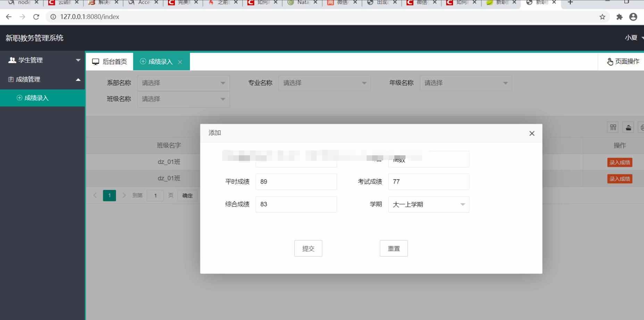Expand the 学生管理 sidebar menu

point(42,60)
